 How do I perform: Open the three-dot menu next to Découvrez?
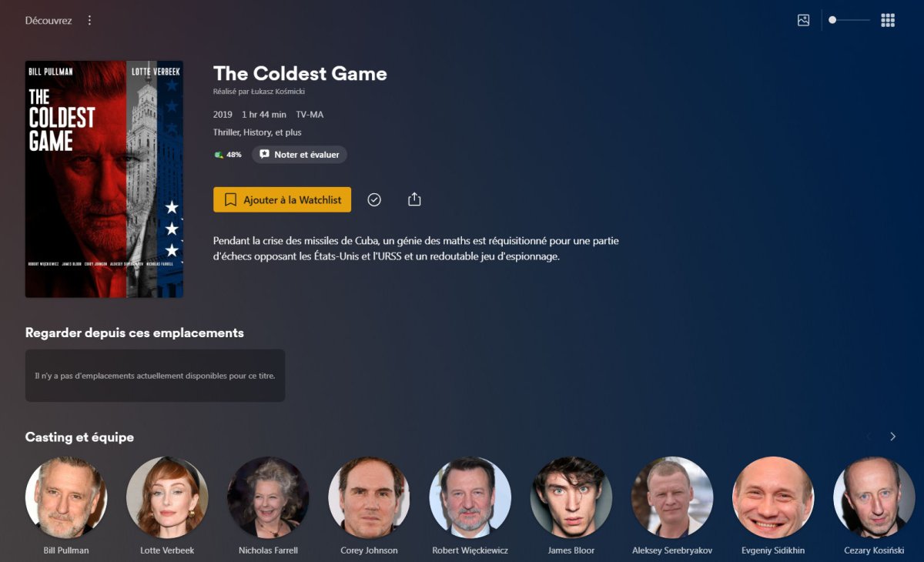pos(89,21)
